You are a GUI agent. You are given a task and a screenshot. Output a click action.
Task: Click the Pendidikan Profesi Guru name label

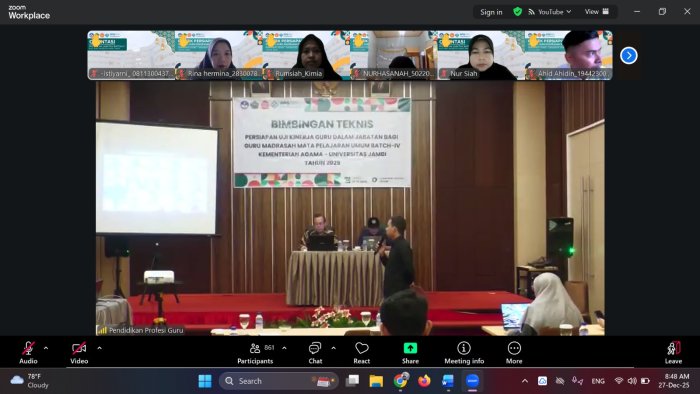(x=146, y=330)
